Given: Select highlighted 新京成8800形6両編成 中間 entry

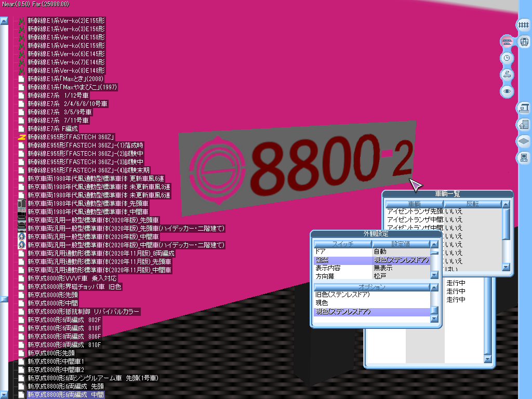Looking at the screenshot, I should [66, 395].
